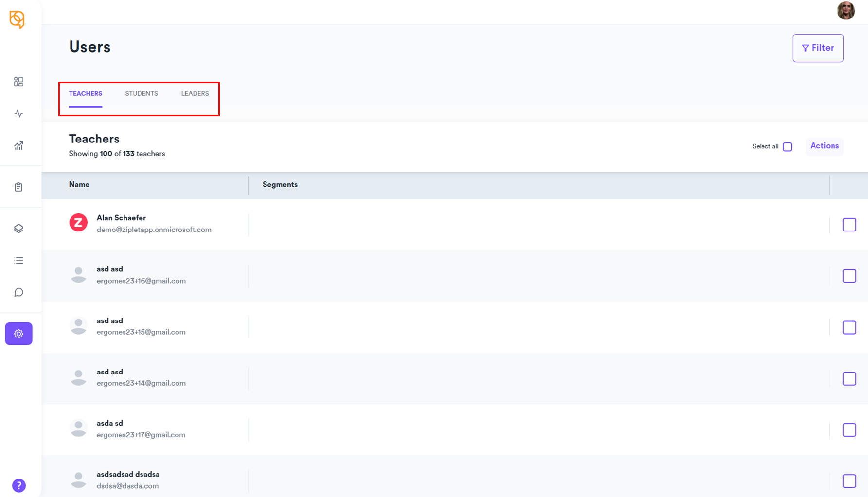Check the Select all checkbox

(x=787, y=147)
